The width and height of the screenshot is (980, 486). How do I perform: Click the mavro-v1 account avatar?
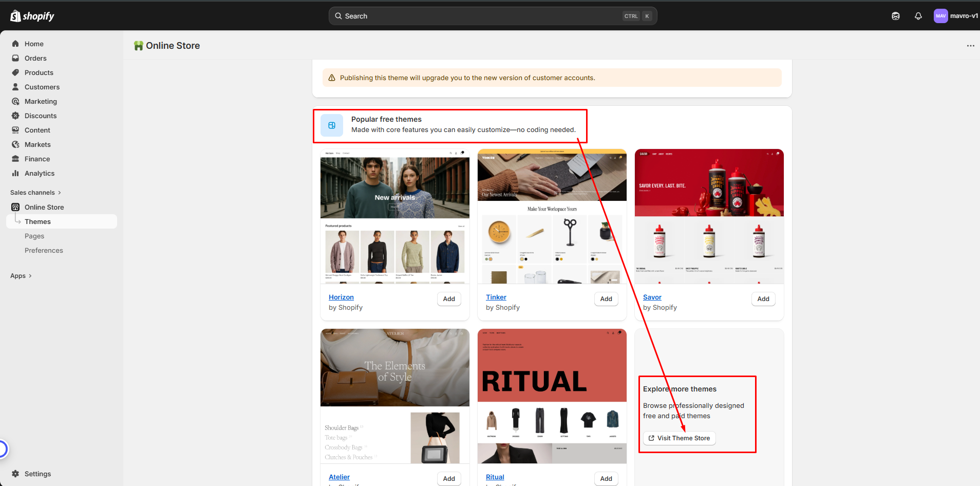940,16
